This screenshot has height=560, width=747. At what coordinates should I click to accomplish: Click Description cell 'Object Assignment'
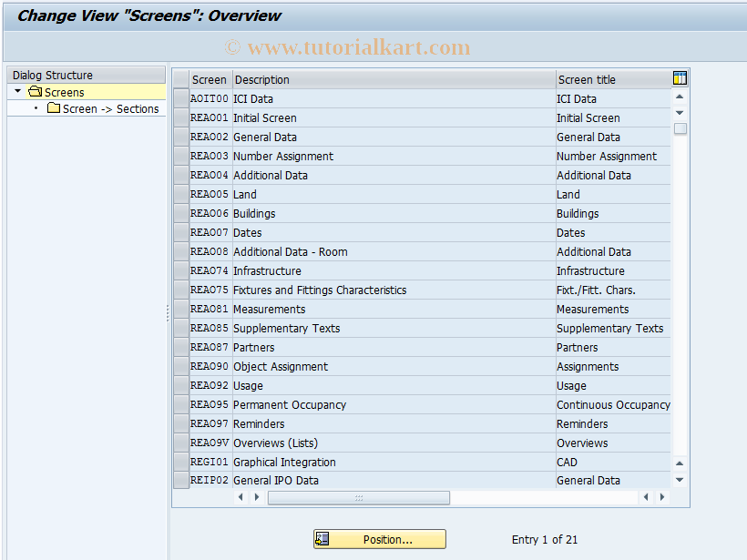394,366
